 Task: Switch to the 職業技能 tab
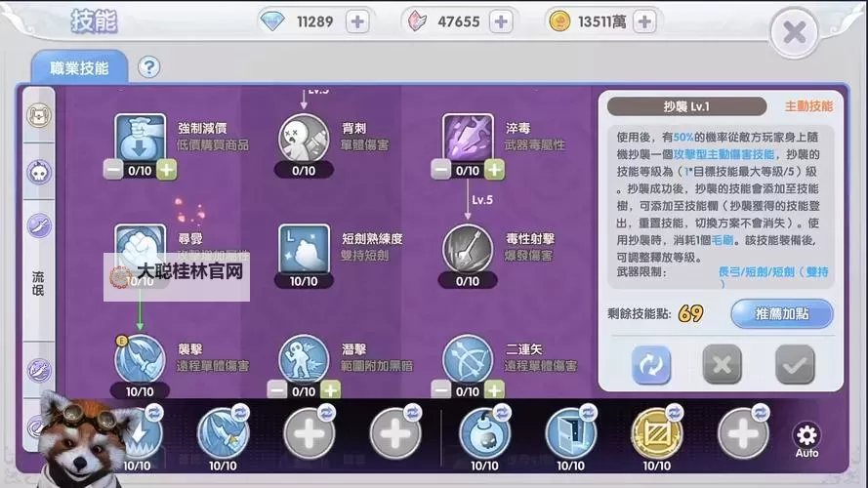tap(79, 68)
